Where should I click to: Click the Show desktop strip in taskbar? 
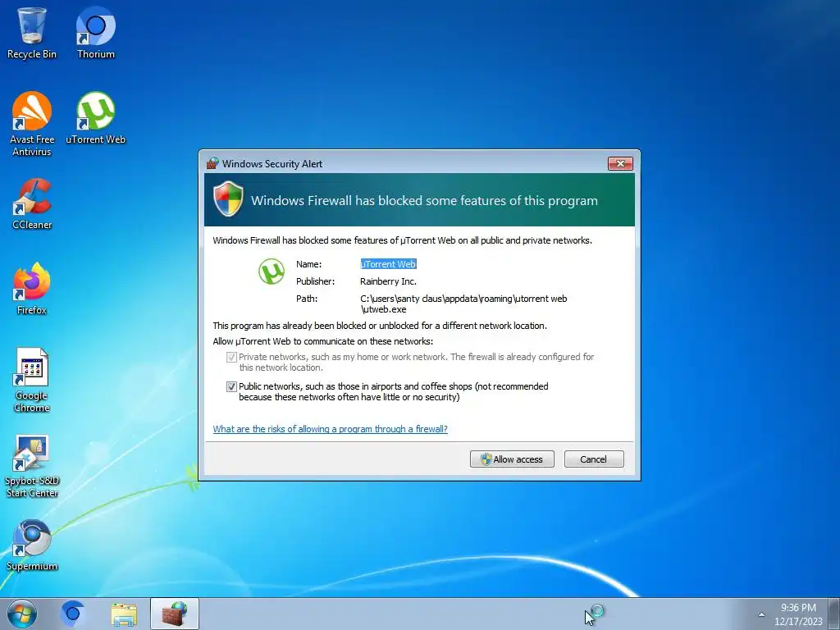(x=834, y=614)
